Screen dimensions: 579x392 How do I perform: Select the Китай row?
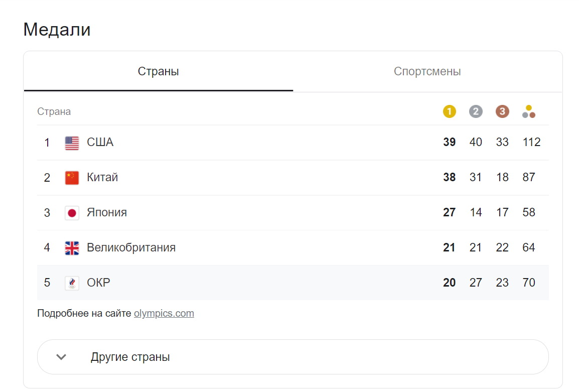coord(293,178)
